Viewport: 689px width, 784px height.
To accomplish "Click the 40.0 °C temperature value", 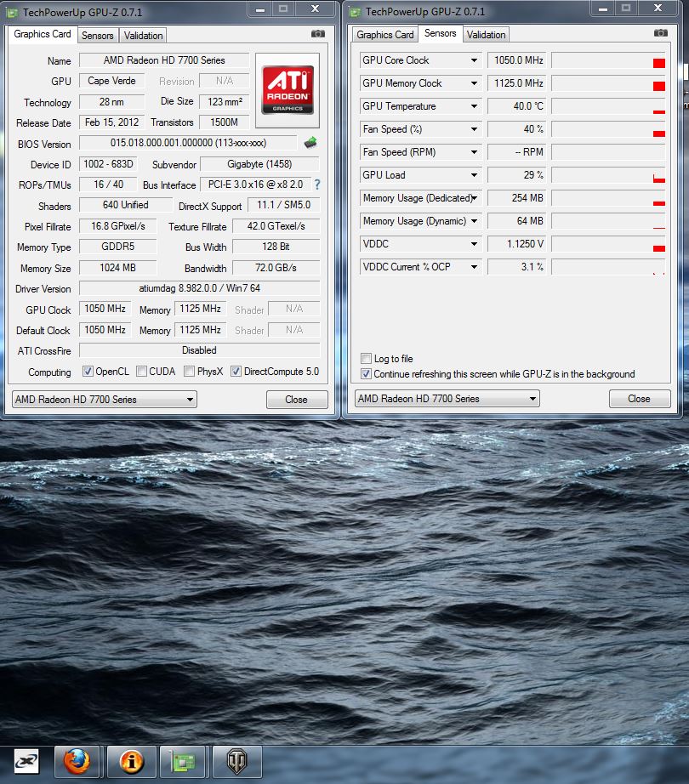I will click(517, 106).
